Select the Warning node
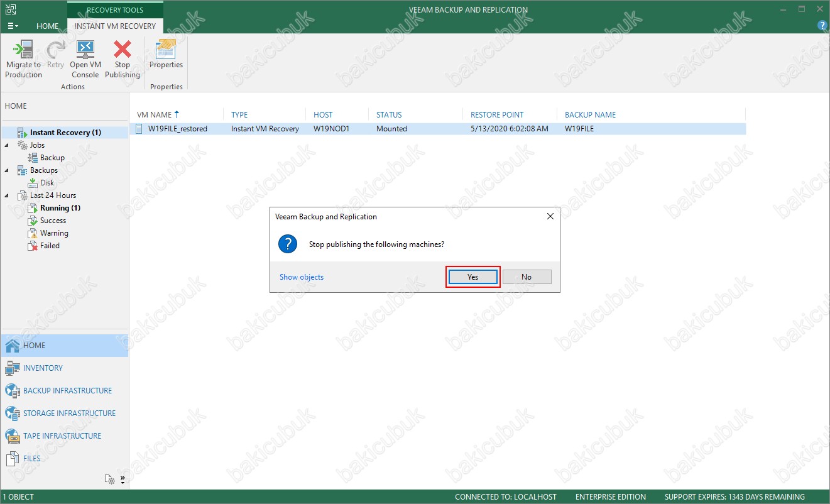Image resolution: width=830 pixels, height=504 pixels. click(54, 233)
